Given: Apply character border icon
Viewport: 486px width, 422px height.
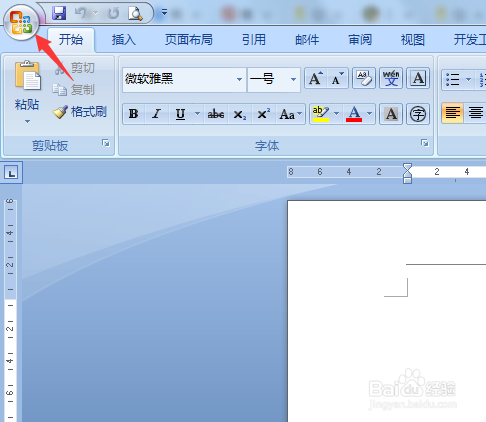Looking at the screenshot, I should click(418, 78).
